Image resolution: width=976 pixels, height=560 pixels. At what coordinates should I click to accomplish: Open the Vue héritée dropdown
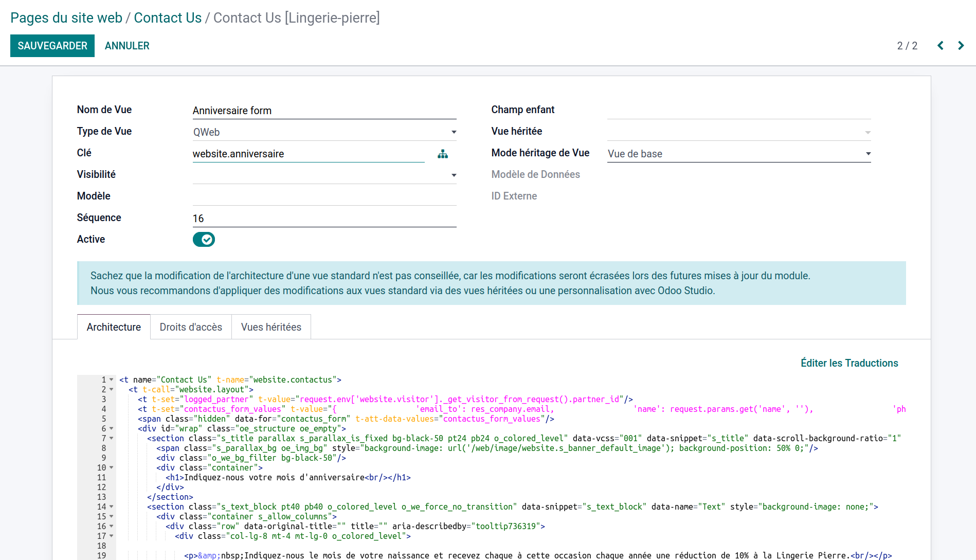pyautogui.click(x=738, y=132)
